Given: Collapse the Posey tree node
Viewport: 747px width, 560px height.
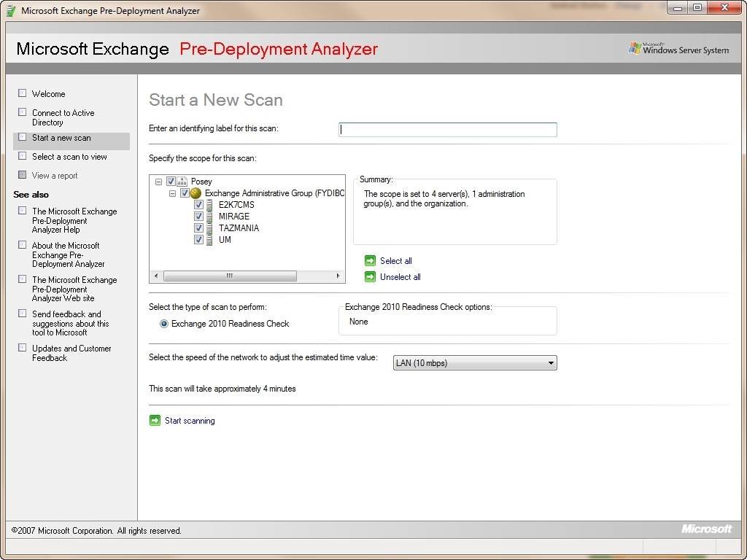Looking at the screenshot, I should 158,182.
